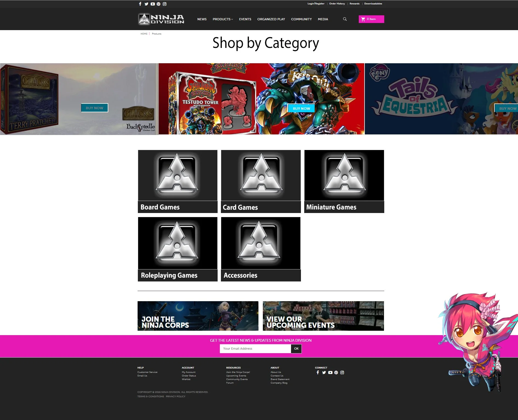518x420 pixels.
Task: Open the footer Upcoming Events link
Action: tap(236, 376)
